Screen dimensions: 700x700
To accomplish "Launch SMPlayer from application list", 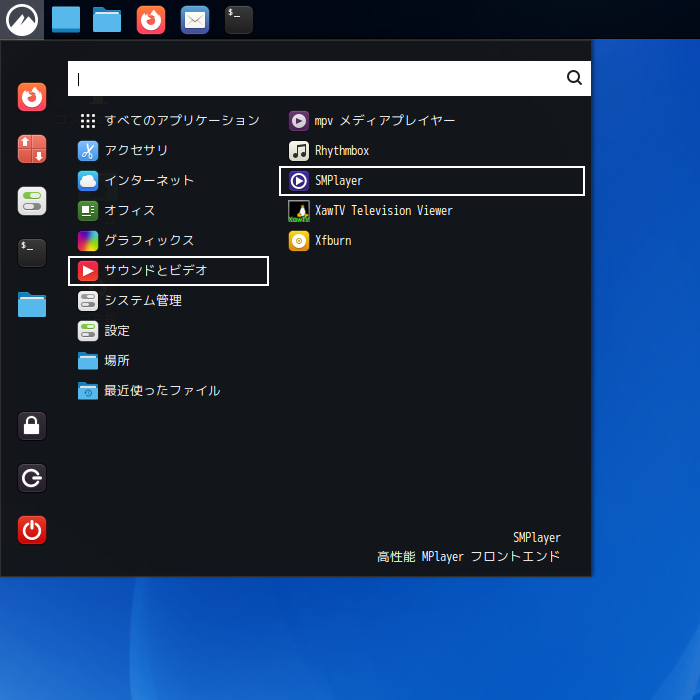I will pyautogui.click(x=432, y=181).
